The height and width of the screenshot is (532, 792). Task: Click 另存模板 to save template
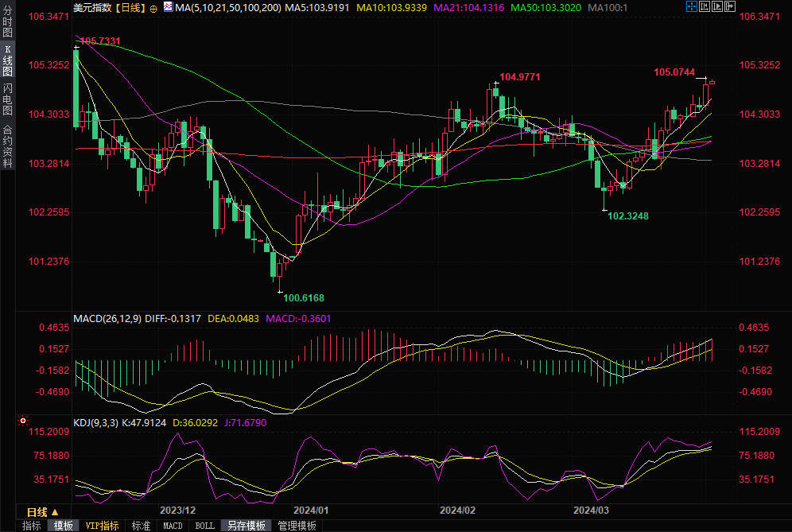(246, 526)
